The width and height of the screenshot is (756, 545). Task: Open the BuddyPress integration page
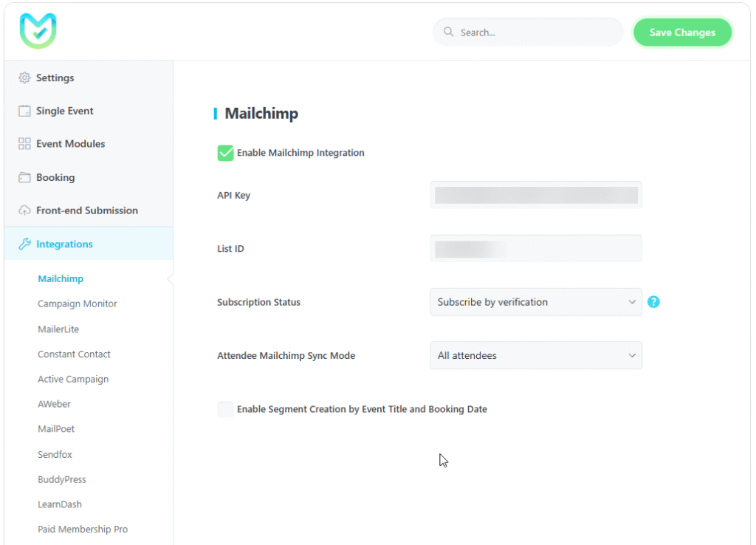pos(62,479)
